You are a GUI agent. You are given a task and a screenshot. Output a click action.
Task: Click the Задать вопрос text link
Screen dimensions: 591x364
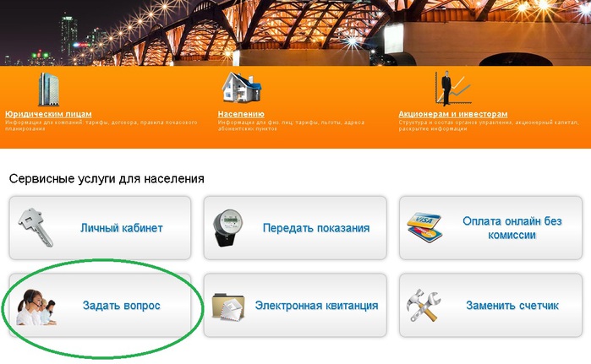click(x=122, y=305)
